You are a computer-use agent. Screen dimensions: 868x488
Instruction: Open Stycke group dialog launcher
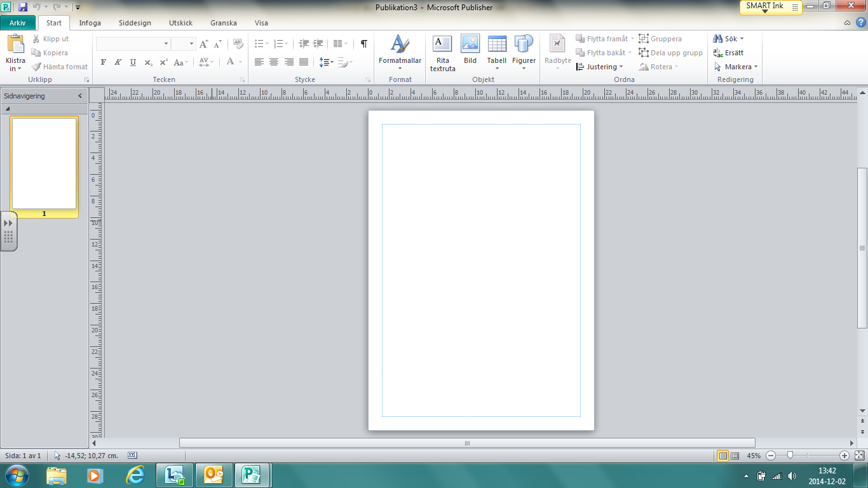369,80
